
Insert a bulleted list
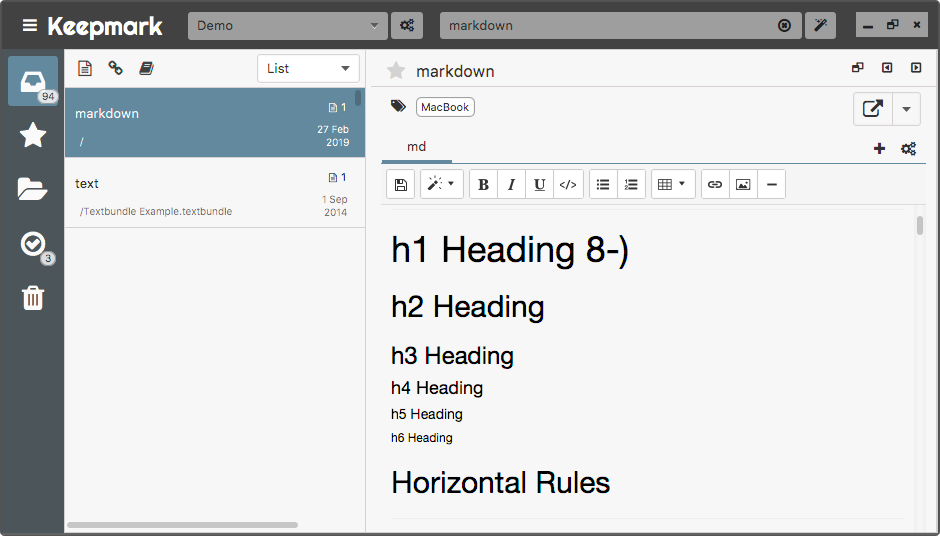[x=603, y=184]
